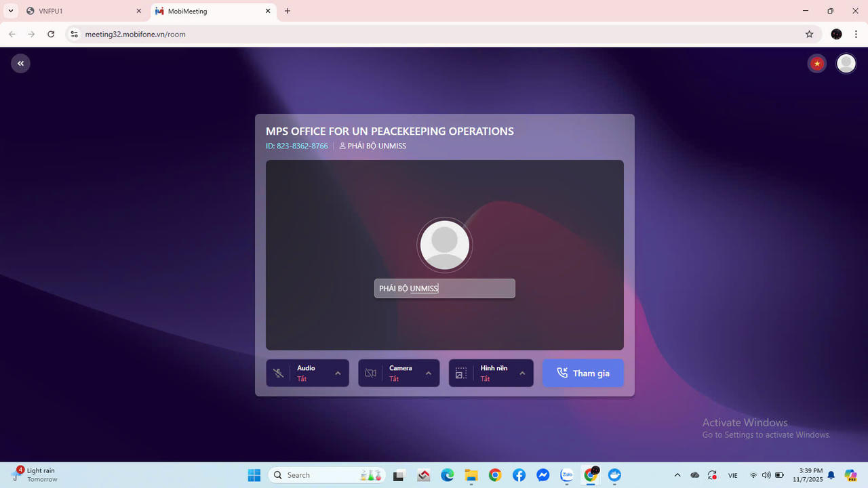The height and width of the screenshot is (488, 868).
Task: Expand the Camera options chevron
Action: pos(429,373)
